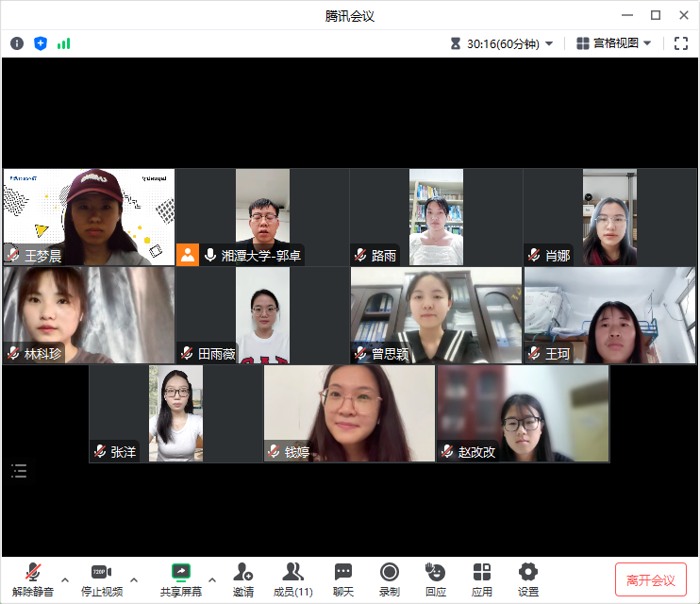Check the green network signal icon
Image resolution: width=700 pixels, height=604 pixels.
64,43
